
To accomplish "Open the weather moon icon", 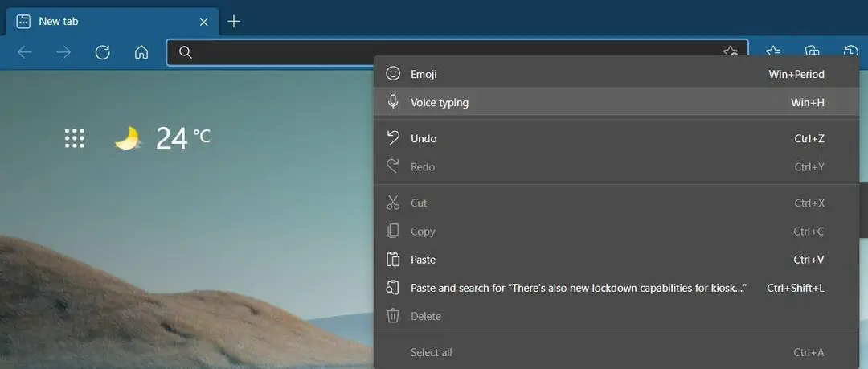I will coord(128,138).
